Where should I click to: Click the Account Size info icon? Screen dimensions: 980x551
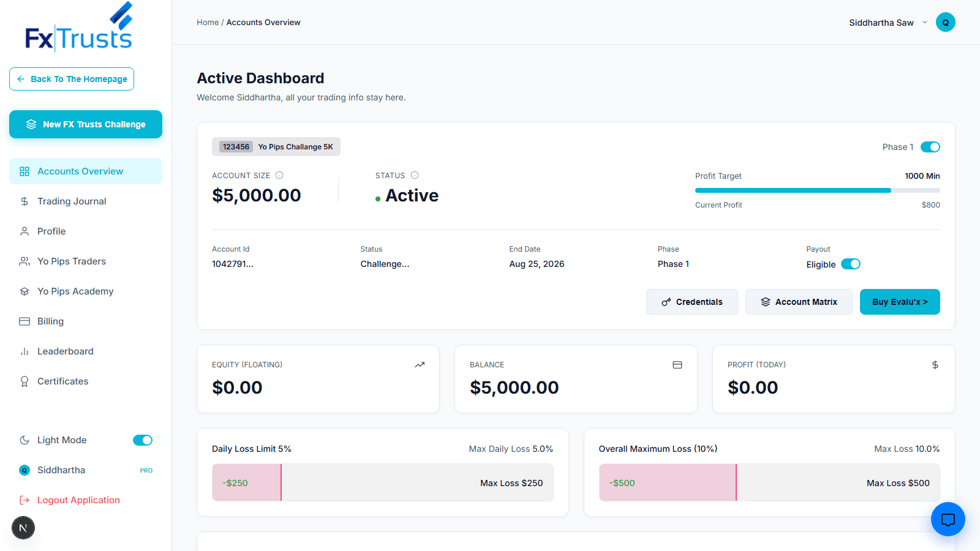point(279,175)
